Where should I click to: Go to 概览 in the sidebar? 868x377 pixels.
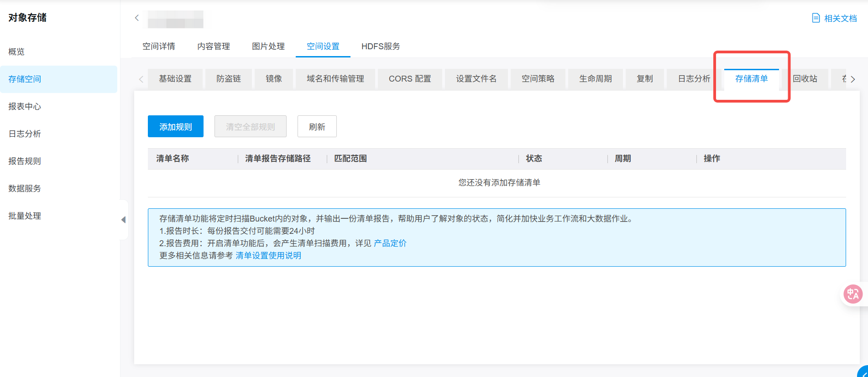(x=16, y=52)
